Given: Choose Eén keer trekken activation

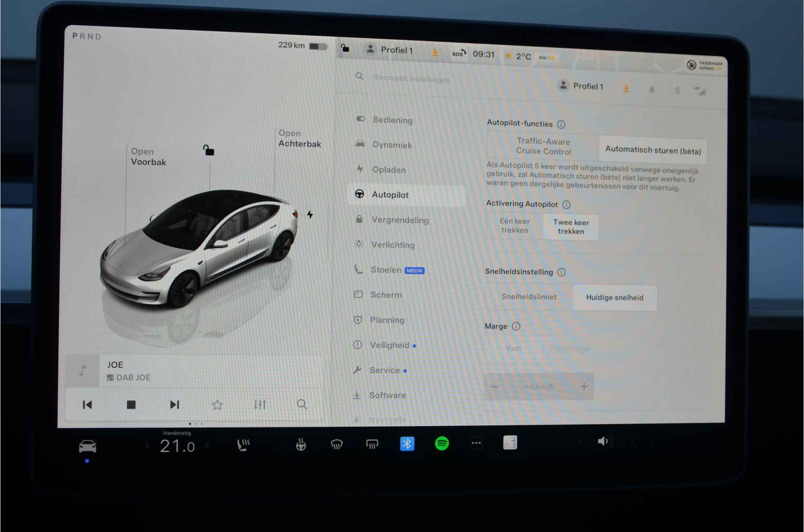Looking at the screenshot, I should pos(515,226).
